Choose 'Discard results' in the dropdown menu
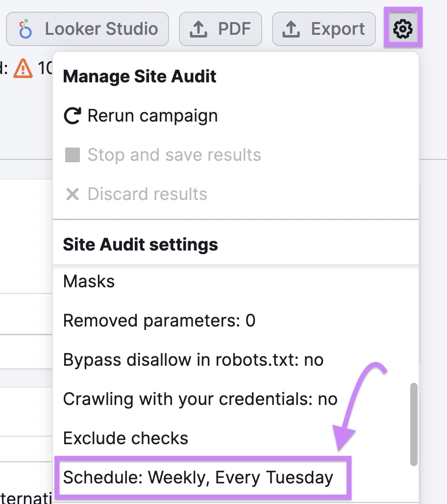The width and height of the screenshot is (447, 504). click(147, 194)
